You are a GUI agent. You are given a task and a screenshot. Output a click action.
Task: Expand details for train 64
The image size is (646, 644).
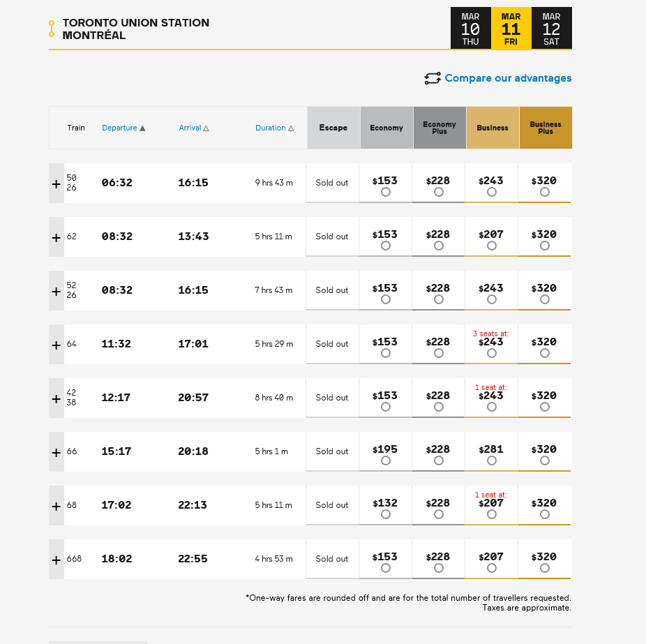click(57, 345)
